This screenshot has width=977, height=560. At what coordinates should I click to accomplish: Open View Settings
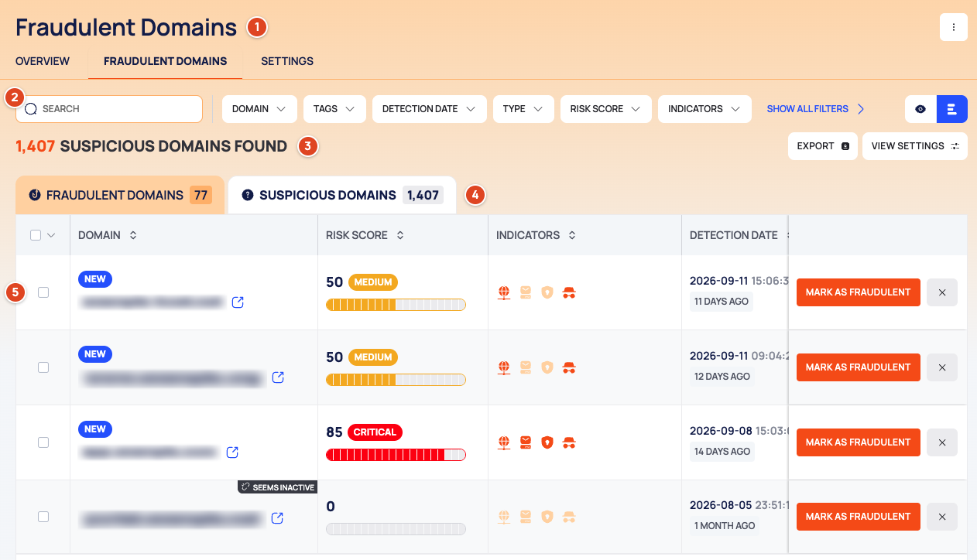pos(915,146)
